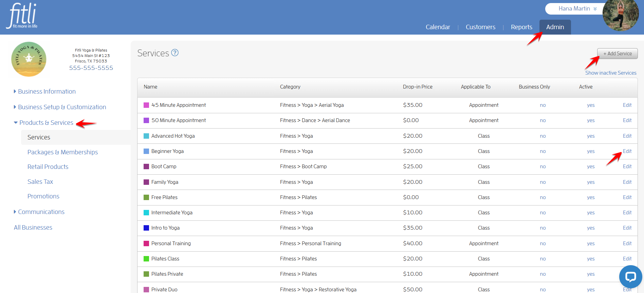
Task: Show inactive Services link
Action: pyautogui.click(x=611, y=73)
